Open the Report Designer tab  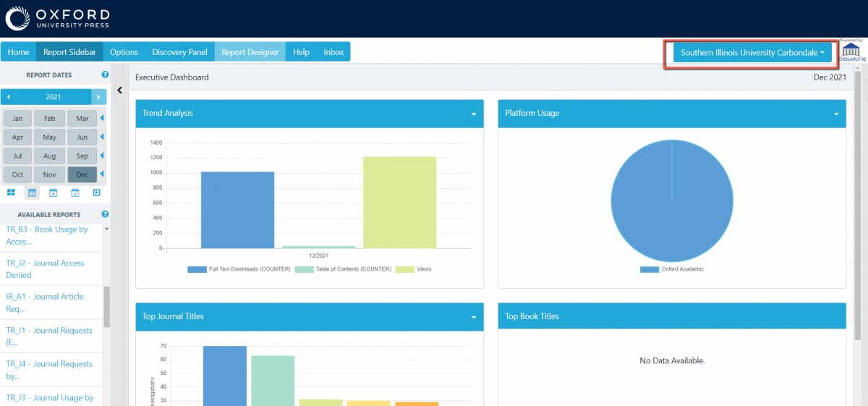point(250,52)
